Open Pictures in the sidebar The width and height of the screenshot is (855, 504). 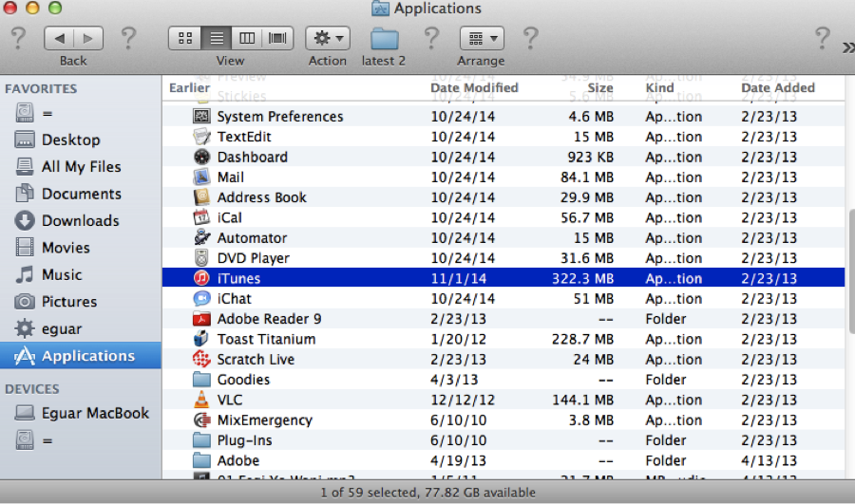pos(81,301)
